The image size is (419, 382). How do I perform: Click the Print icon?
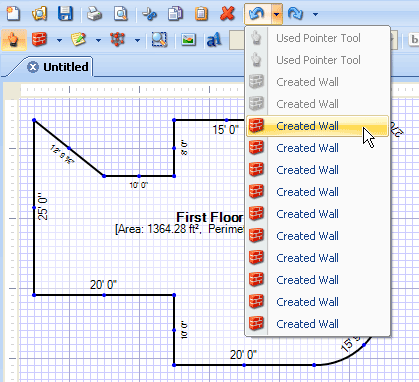(94, 14)
